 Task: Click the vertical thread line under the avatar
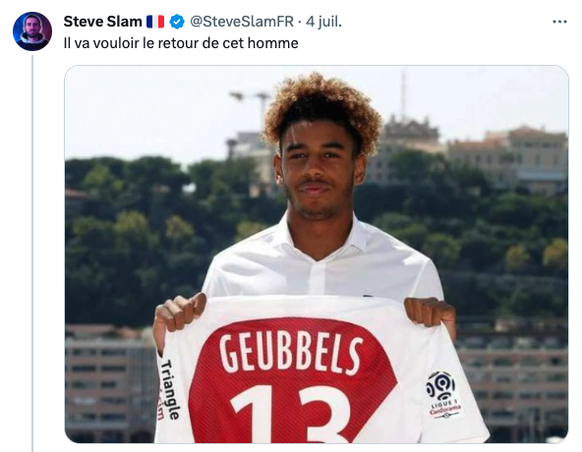(x=32, y=253)
